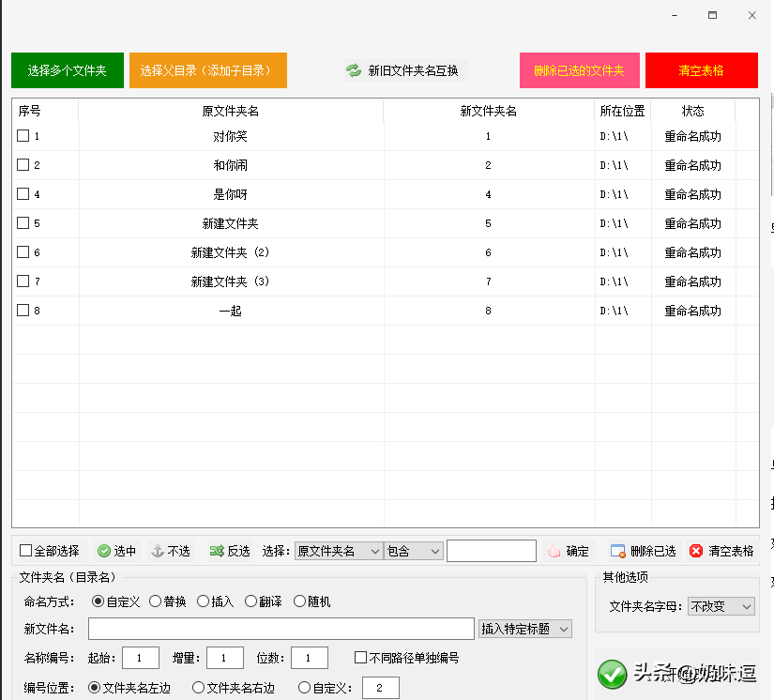Click the 反选 invert selection icon

(217, 551)
